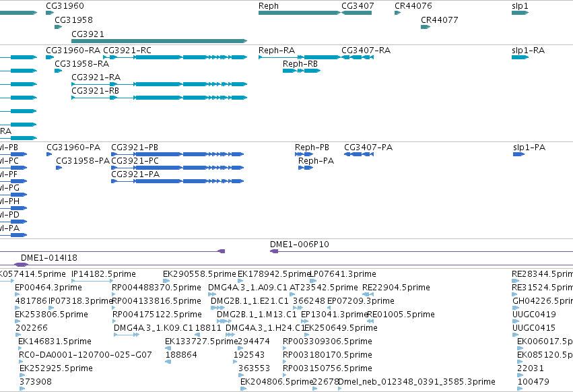Select transcript Reph-RB
The image size is (573, 392).
[x=302, y=71]
